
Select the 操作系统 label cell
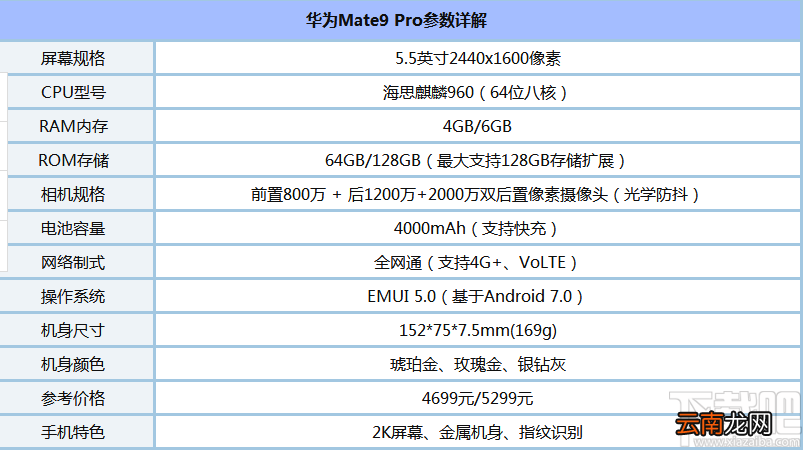(76, 297)
